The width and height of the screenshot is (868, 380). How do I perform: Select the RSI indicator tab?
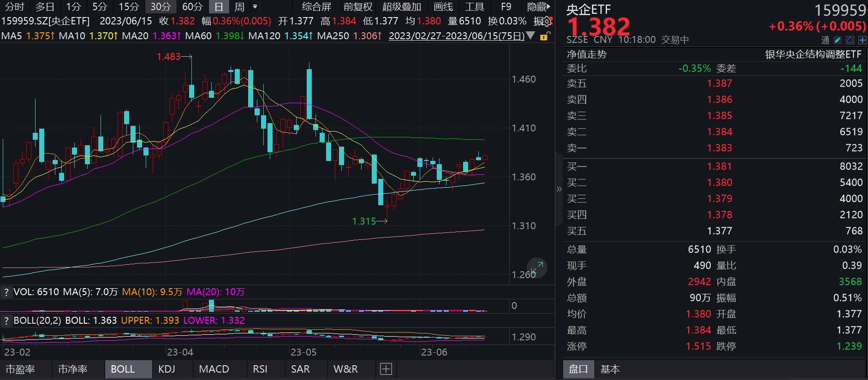(x=260, y=369)
